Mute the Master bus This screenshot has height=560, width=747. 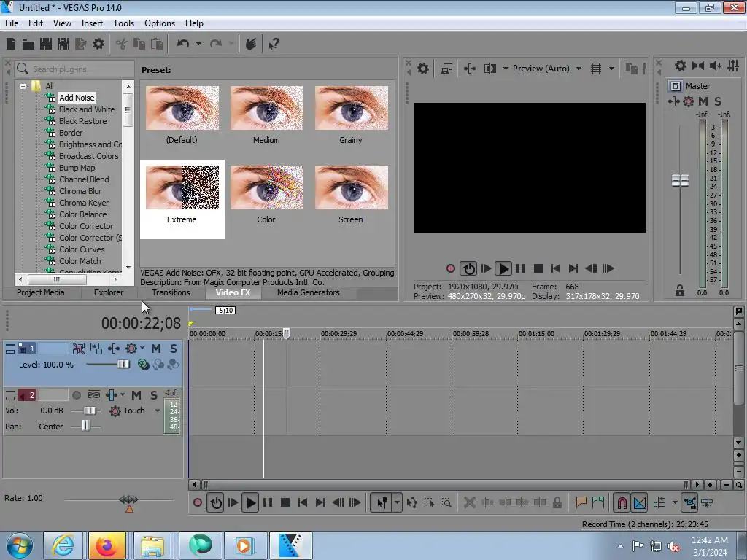703,101
